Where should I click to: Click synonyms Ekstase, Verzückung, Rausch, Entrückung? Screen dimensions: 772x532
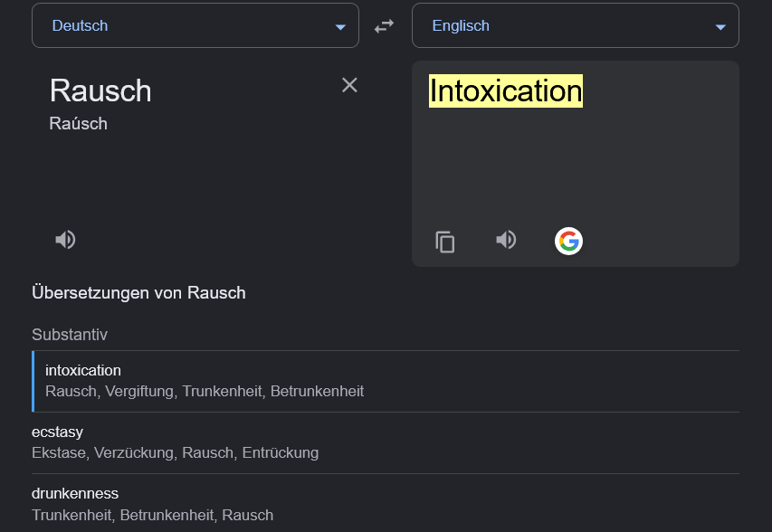(176, 452)
